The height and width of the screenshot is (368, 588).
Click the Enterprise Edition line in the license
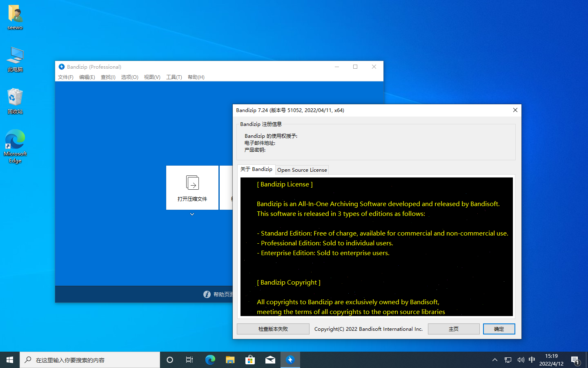[x=323, y=253]
